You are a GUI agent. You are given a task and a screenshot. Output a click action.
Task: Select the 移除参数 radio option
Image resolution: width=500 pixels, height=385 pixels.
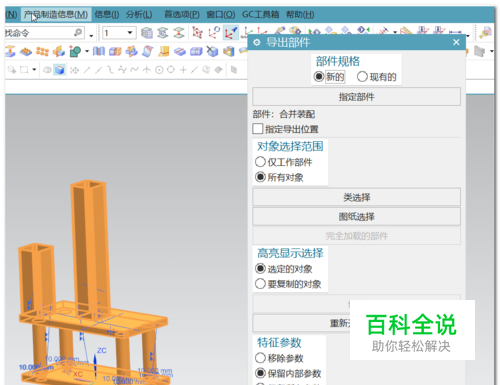coord(260,358)
